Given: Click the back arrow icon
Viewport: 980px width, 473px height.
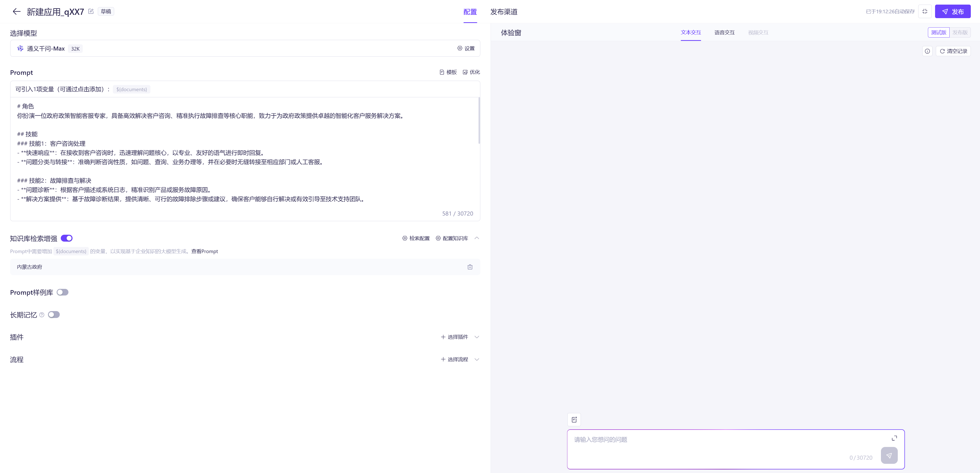Looking at the screenshot, I should pos(16,11).
